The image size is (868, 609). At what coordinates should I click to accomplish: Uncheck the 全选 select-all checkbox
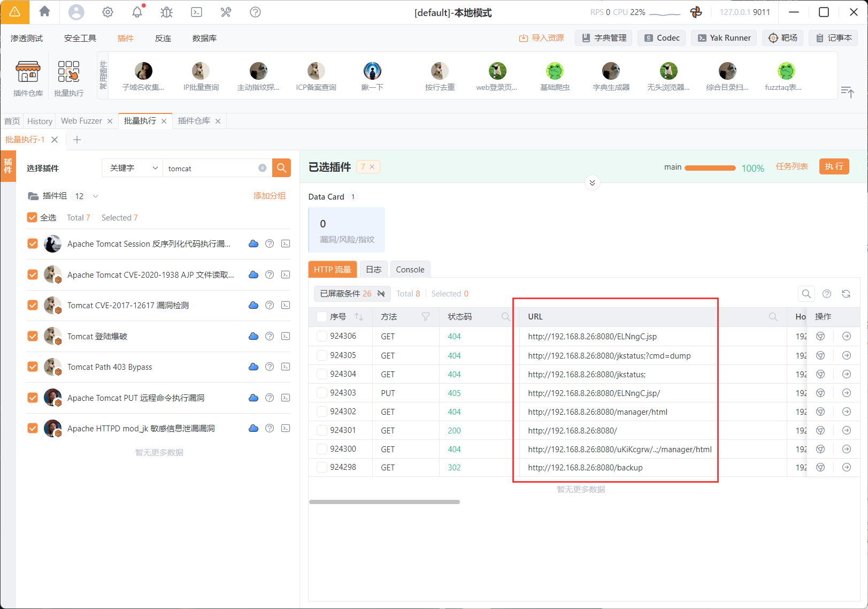click(32, 217)
